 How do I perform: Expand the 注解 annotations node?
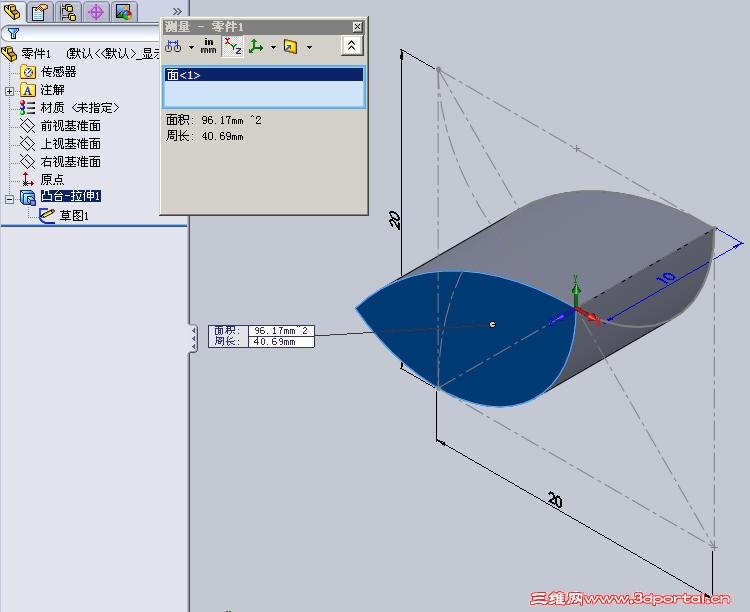[9, 91]
